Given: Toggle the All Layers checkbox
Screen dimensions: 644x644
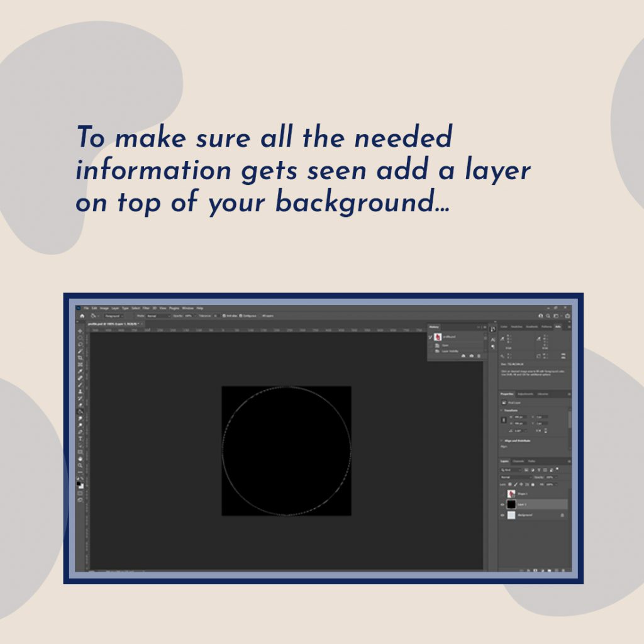Looking at the screenshot, I should click(x=260, y=316).
